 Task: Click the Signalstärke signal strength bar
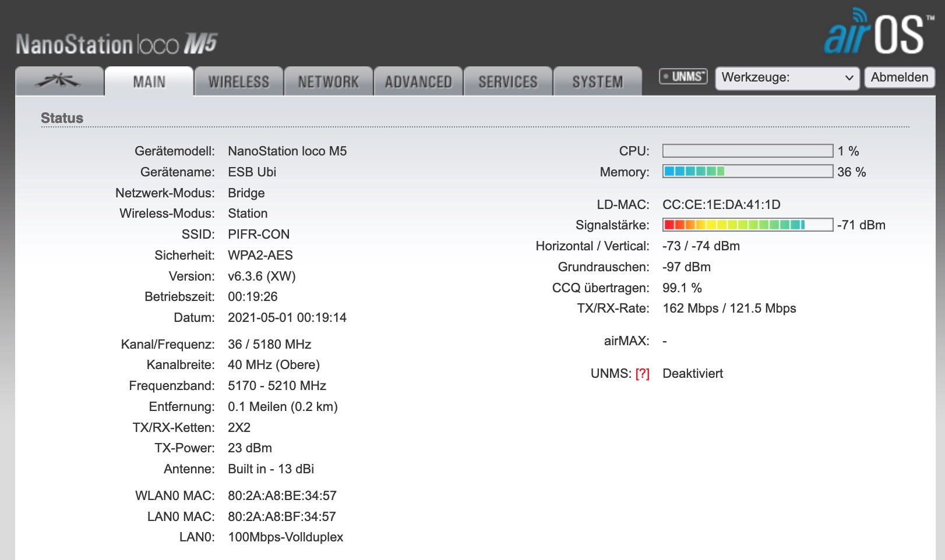pyautogui.click(x=747, y=225)
